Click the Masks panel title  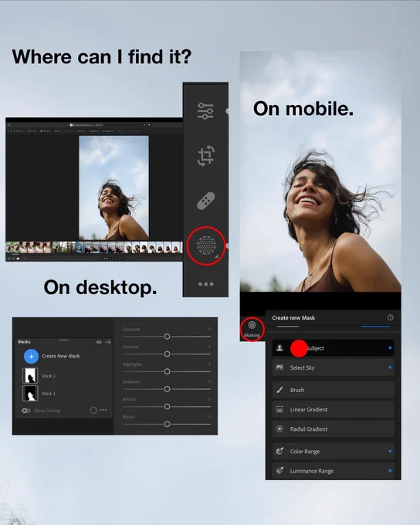tap(24, 341)
